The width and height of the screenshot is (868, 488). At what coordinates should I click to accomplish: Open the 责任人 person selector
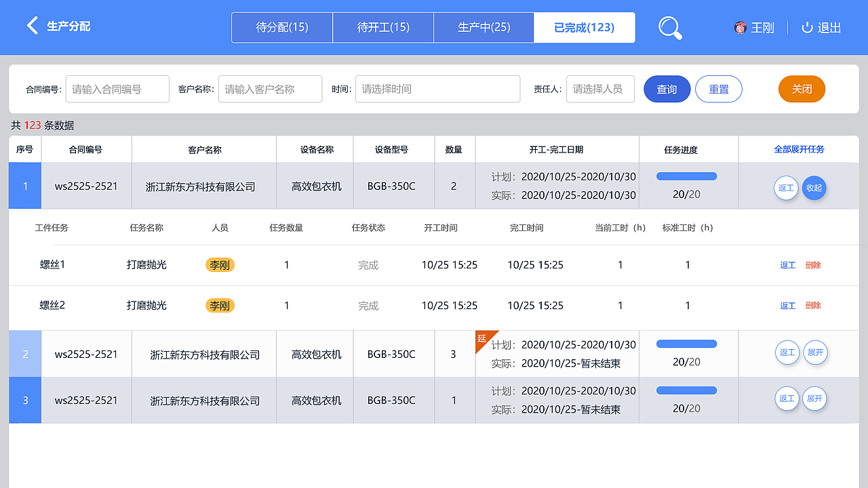coord(600,89)
